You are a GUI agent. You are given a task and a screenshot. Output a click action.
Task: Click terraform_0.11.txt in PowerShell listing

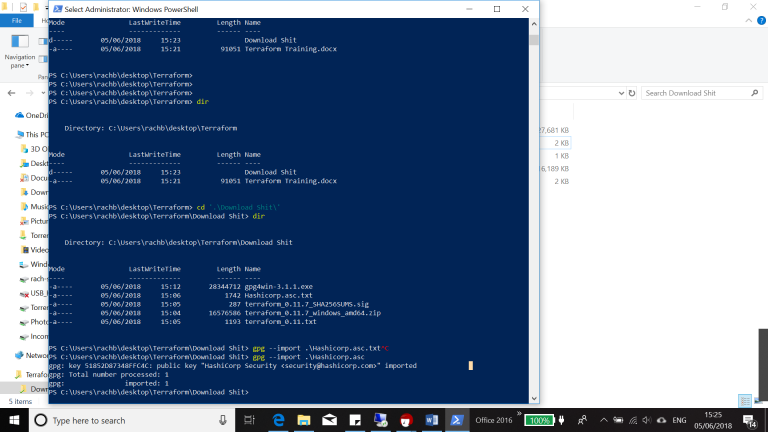280,322
